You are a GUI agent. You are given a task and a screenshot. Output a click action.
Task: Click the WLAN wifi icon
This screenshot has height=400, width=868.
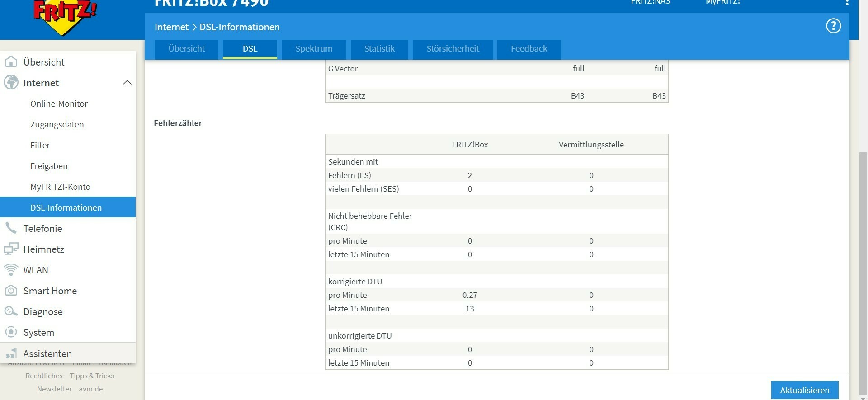(x=11, y=269)
